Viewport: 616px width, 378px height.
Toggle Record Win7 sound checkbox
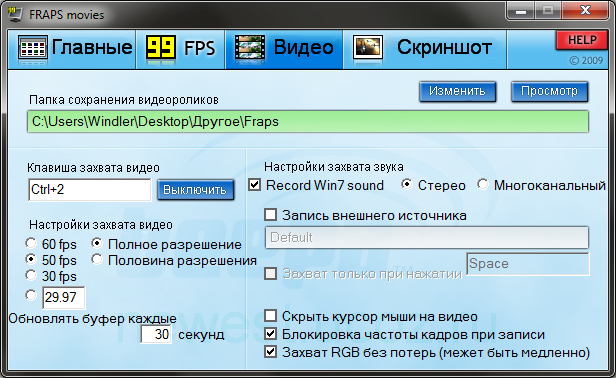[255, 185]
